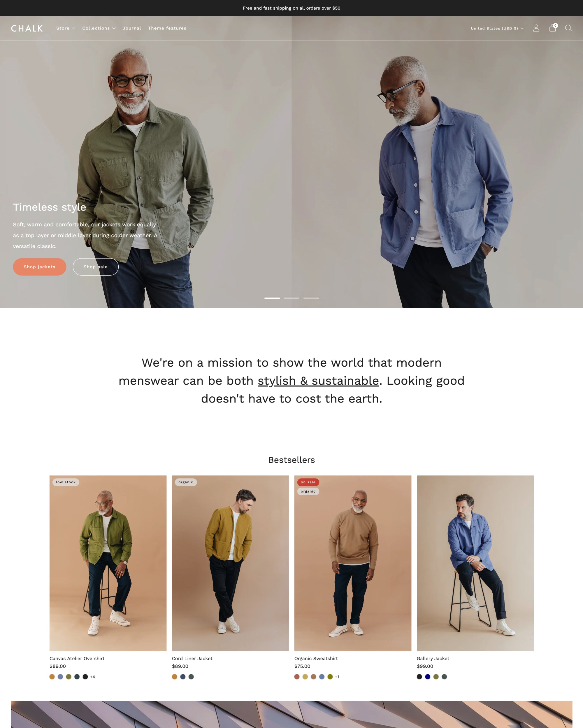The image size is (583, 728).
Task: Show +1 more colors for Organic Sweatshirt
Action: point(337,677)
